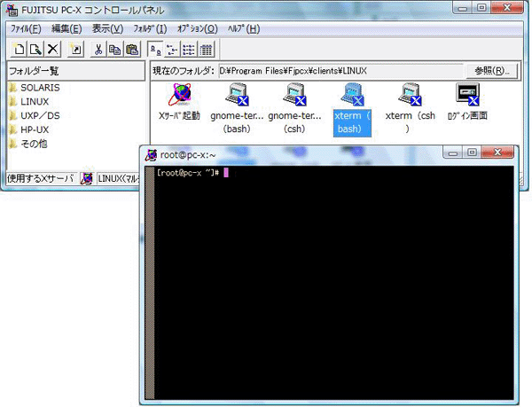Select the gnome-ter... (bash) icon
Viewport: 532px width, 407px height.
pyautogui.click(x=237, y=108)
